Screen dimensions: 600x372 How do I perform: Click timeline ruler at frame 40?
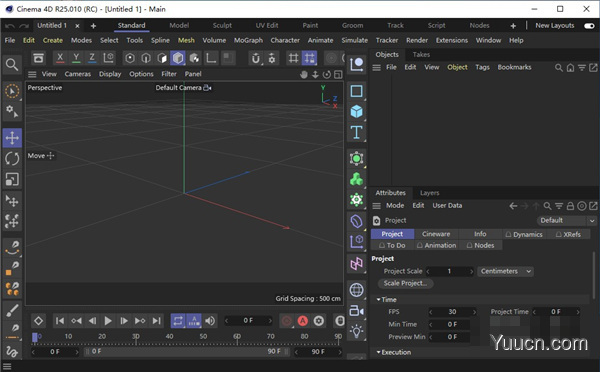click(170, 338)
